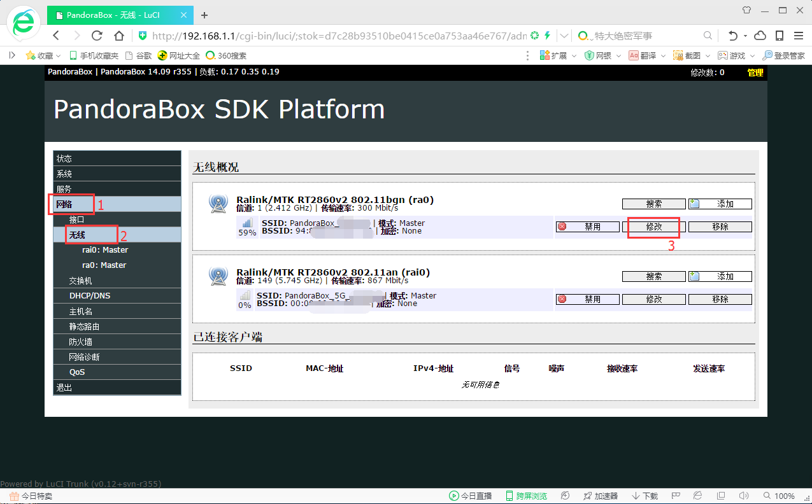Open the 网银 online banking dropdown
Screen dimensions: 812x504
pyautogui.click(x=602, y=55)
